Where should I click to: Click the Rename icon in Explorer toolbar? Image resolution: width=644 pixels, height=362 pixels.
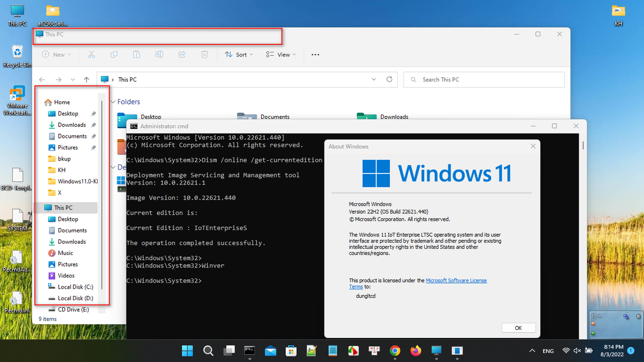pos(159,54)
